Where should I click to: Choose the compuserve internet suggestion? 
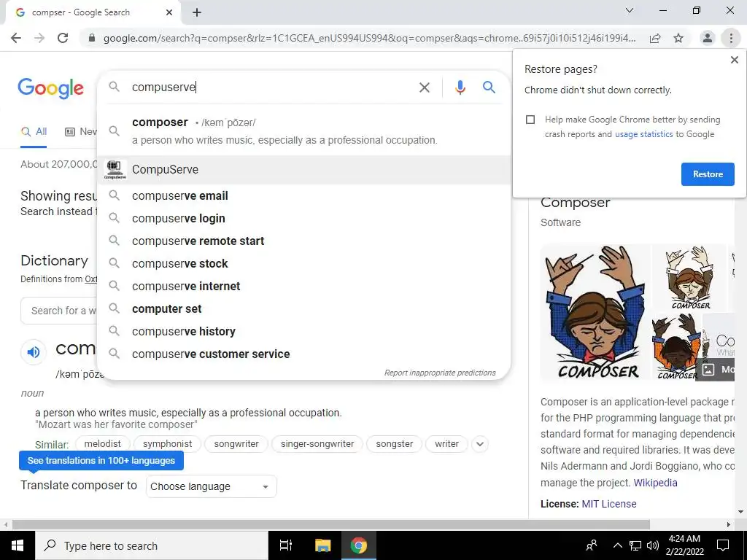pyautogui.click(x=303, y=286)
